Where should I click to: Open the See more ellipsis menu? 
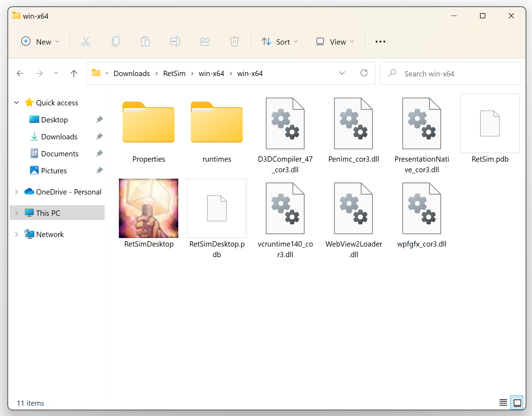click(380, 41)
